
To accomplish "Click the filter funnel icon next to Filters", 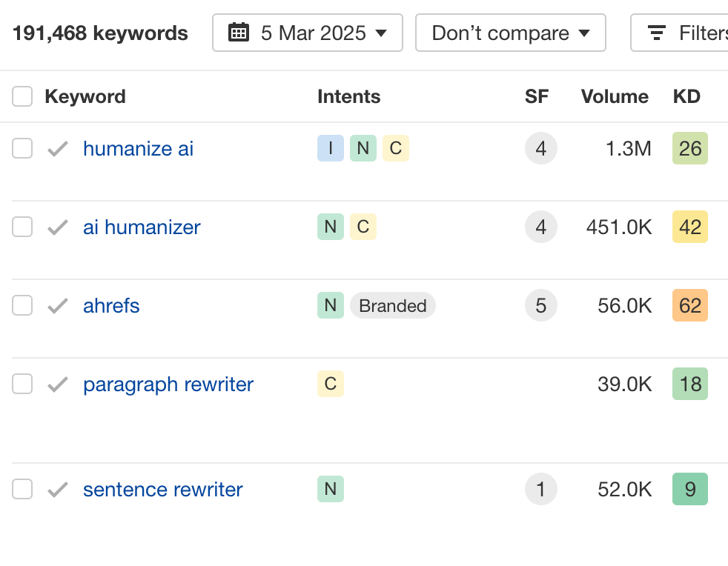I will (656, 33).
